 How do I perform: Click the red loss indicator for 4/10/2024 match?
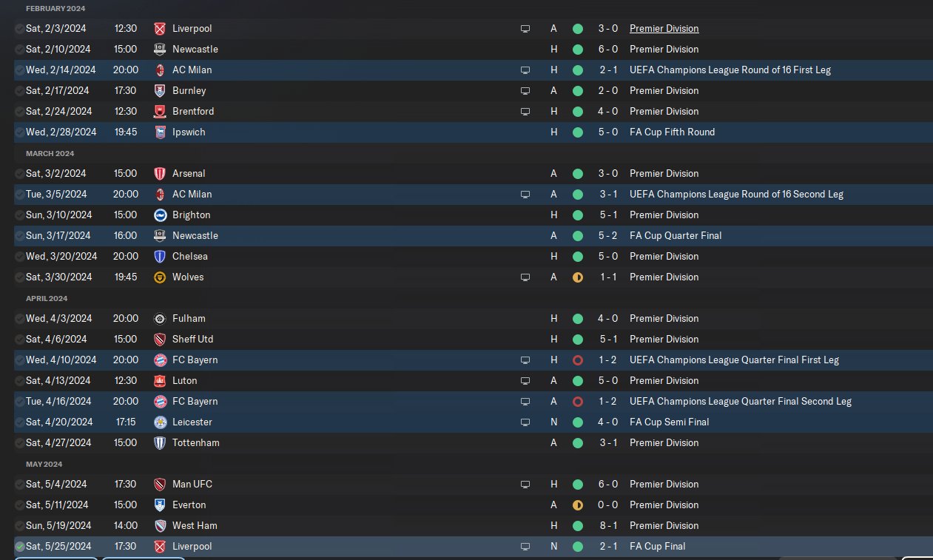coord(578,360)
